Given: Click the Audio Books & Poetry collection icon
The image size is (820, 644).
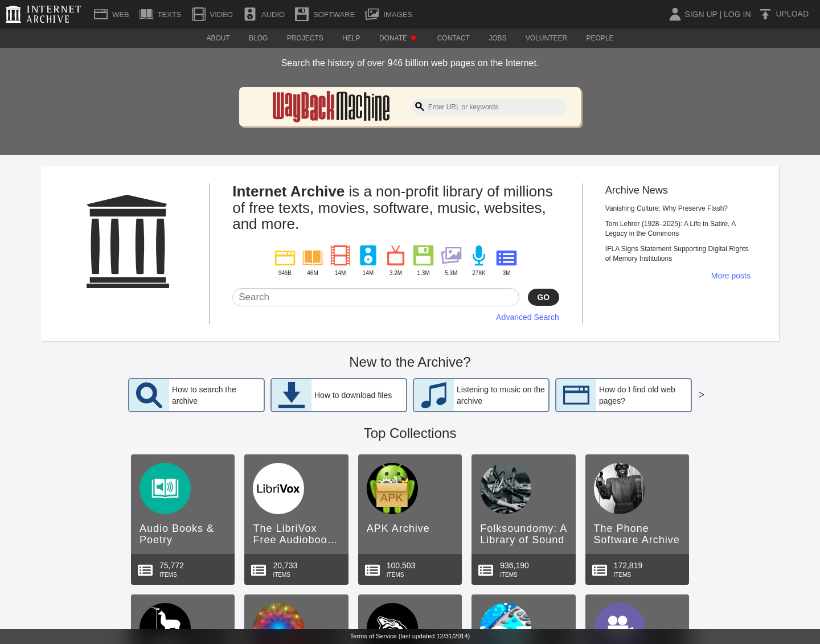Looking at the screenshot, I should (165, 489).
